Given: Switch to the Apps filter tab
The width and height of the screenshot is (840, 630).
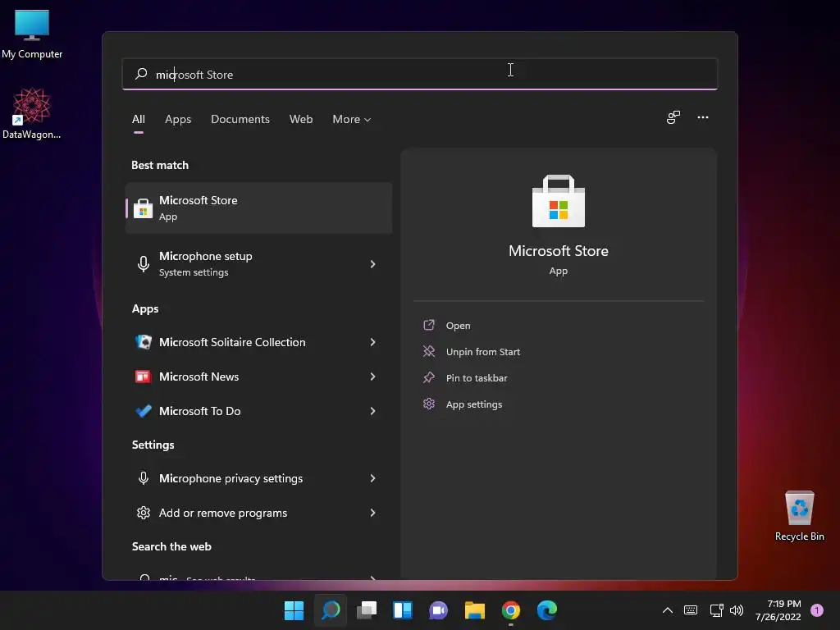Looking at the screenshot, I should (178, 119).
